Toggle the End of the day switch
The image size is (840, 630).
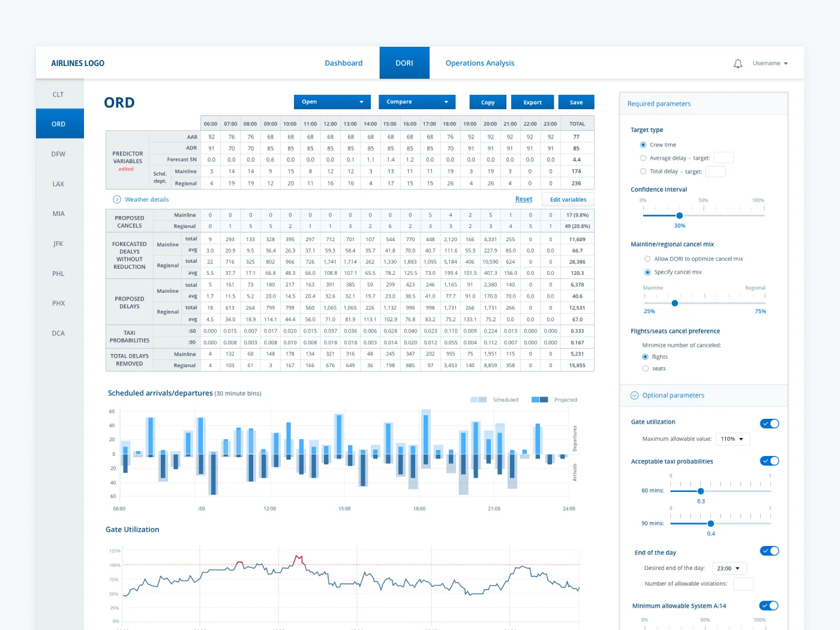tap(769, 551)
